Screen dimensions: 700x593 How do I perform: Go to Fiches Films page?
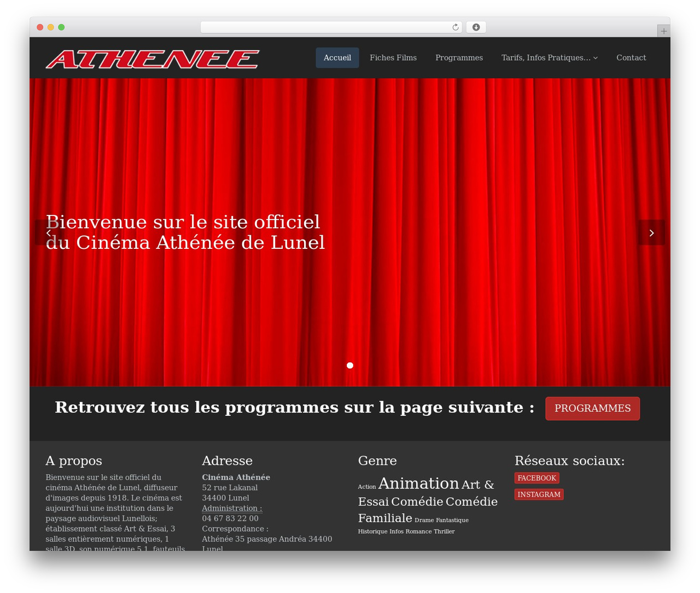[393, 58]
